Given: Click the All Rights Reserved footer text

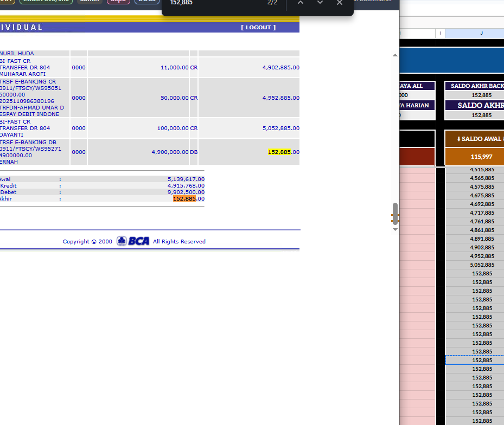Looking at the screenshot, I should [179, 241].
